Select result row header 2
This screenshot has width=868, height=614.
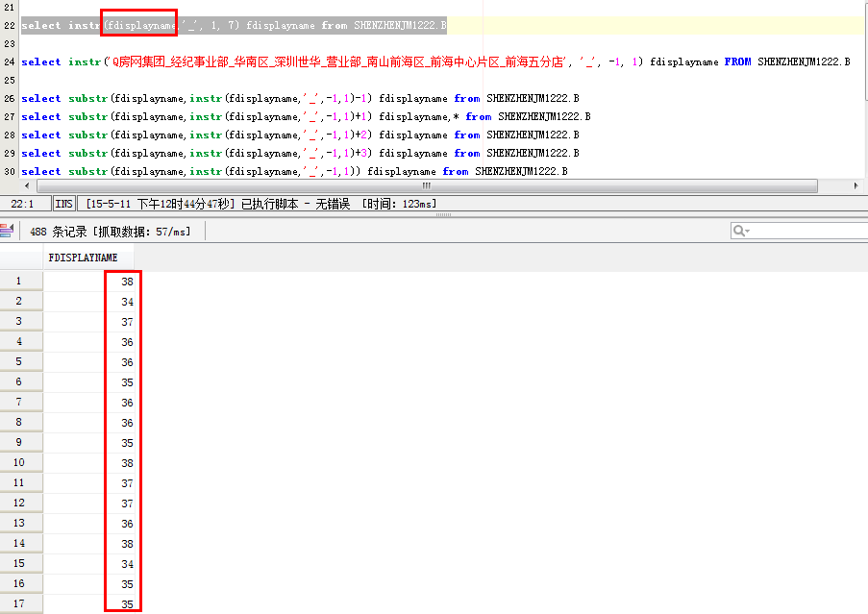(x=21, y=301)
